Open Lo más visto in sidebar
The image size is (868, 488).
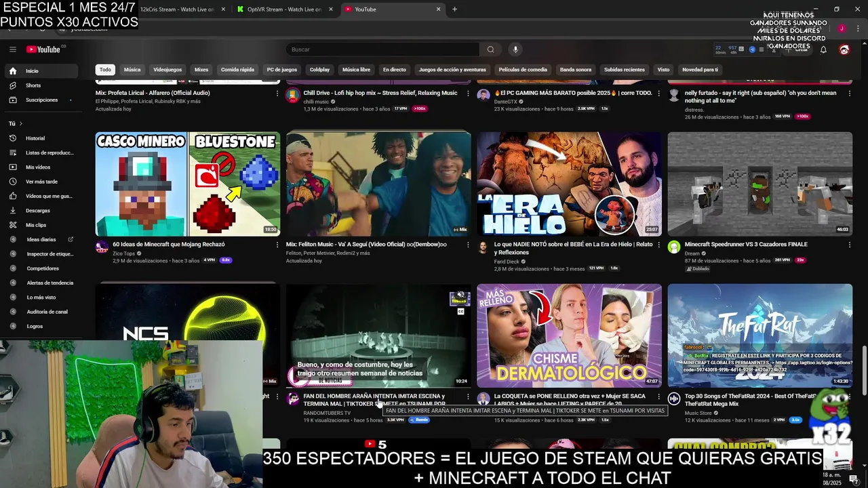coord(41,297)
